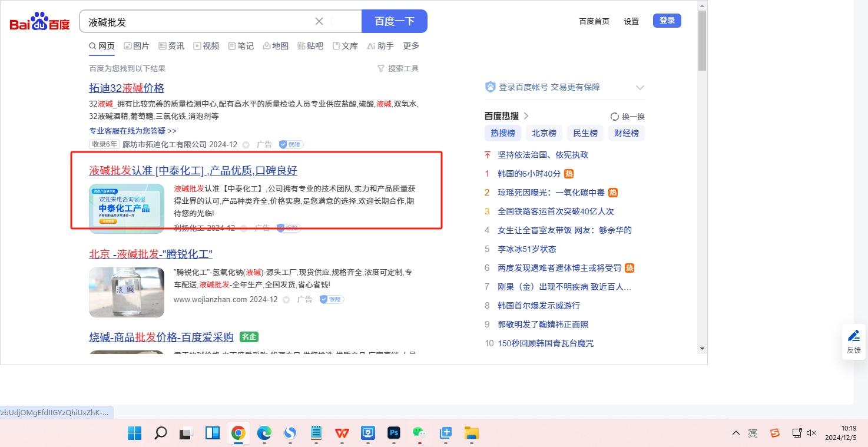868x447 pixels.
Task: Select the 民生榜 hot list tab
Action: click(x=585, y=133)
